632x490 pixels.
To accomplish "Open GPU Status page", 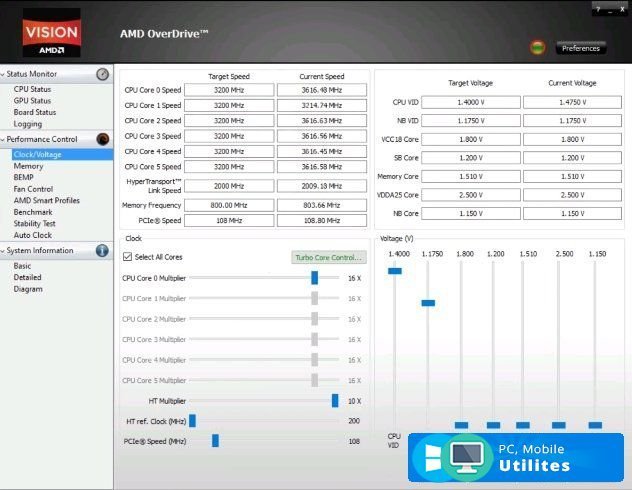I will 32,100.
